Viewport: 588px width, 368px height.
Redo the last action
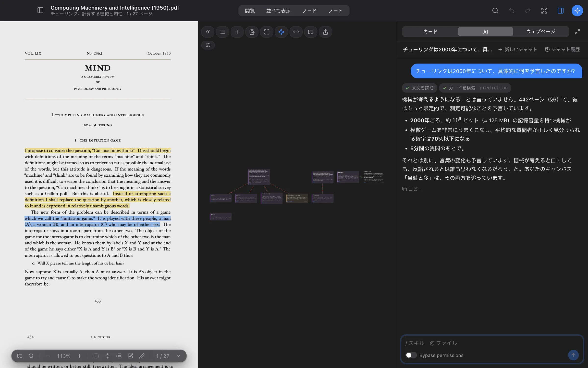tap(528, 11)
